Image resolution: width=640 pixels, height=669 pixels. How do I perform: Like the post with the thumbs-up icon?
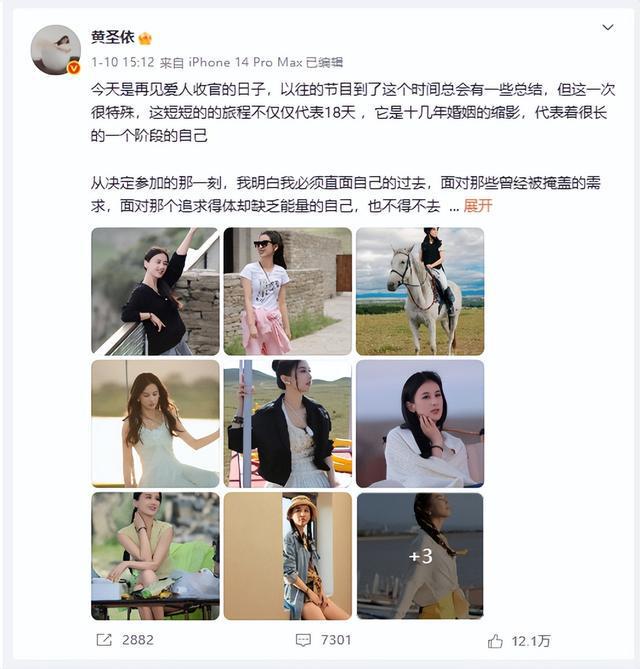[x=495, y=640]
